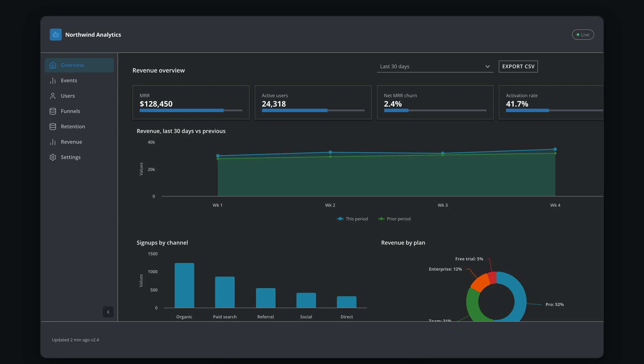Screen dimensions: 644x364
Task: Click the Wk 3 Prior period data point
Action: click(x=443, y=155)
